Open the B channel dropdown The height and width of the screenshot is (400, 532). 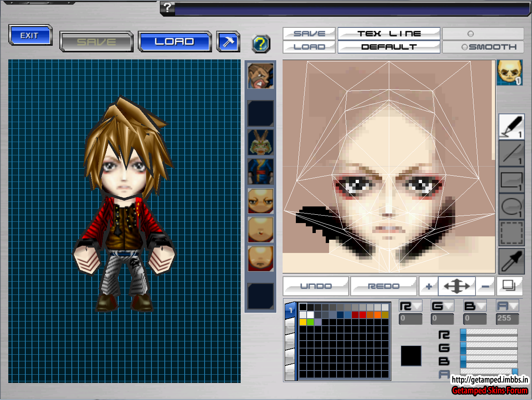[475, 306]
